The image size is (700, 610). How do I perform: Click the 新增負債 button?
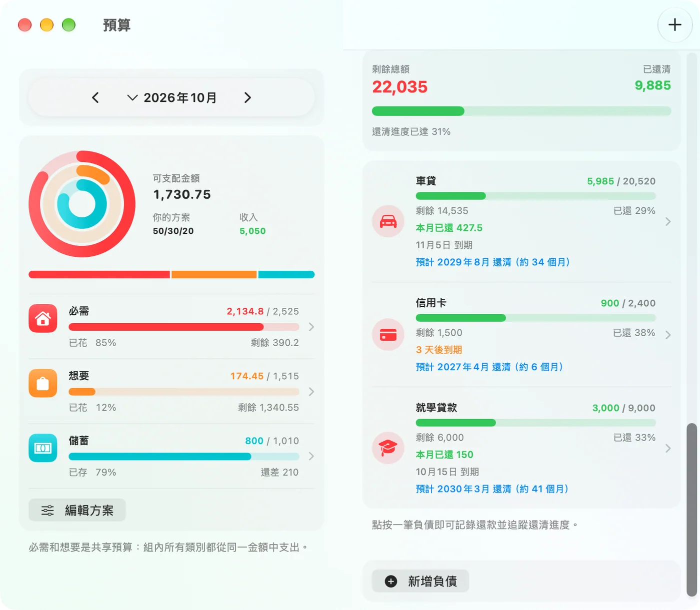420,581
